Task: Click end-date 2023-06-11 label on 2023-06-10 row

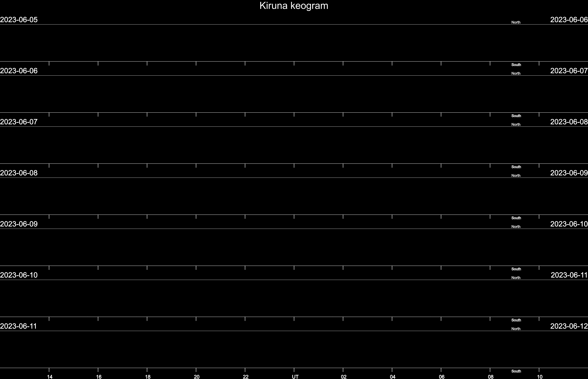Action: pyautogui.click(x=569, y=275)
